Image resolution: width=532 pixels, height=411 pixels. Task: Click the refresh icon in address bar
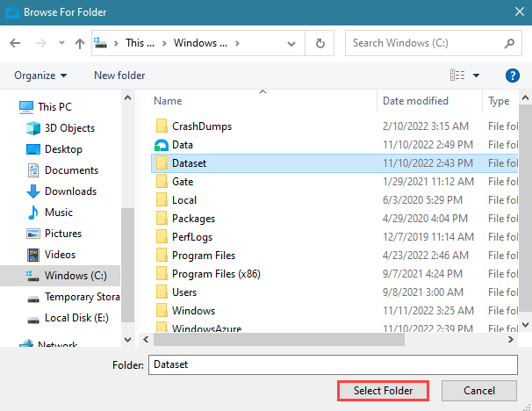(320, 43)
